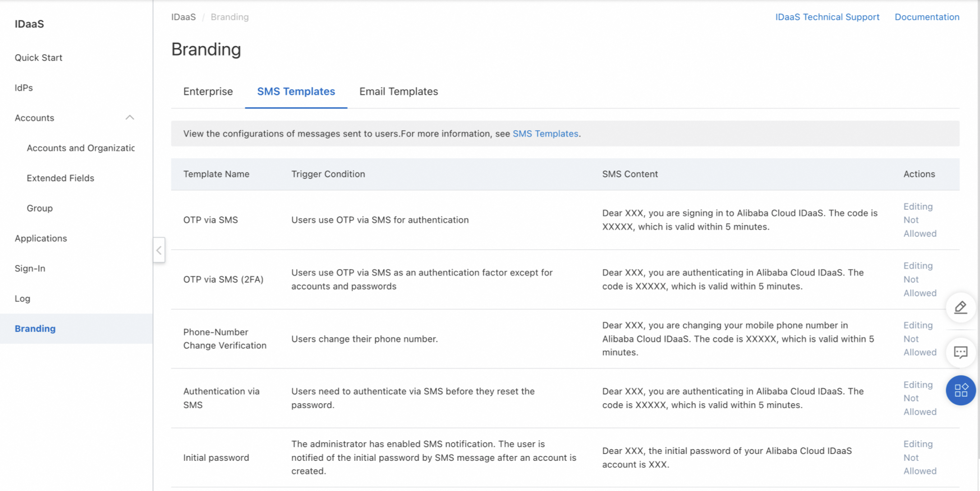The image size is (980, 491).
Task: Collapse the sidebar with the arrow handle
Action: pyautogui.click(x=159, y=250)
